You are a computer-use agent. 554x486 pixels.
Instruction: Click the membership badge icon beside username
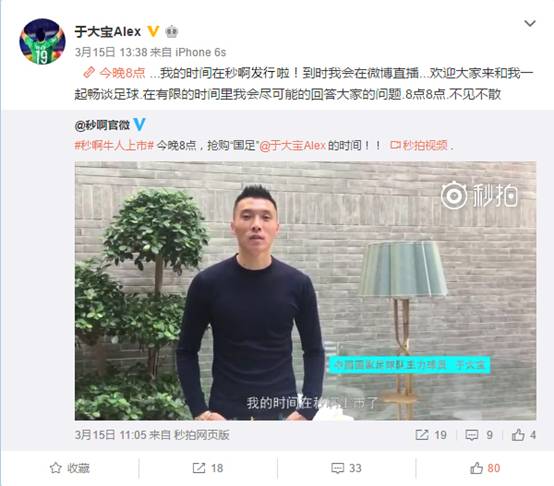coord(172,32)
